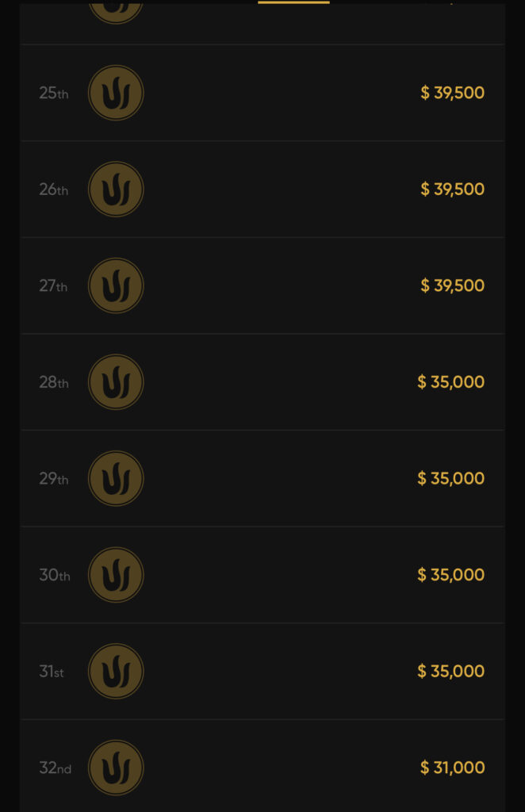Click the 25th rank label
Viewport: 525px width, 812px height.
(x=53, y=93)
